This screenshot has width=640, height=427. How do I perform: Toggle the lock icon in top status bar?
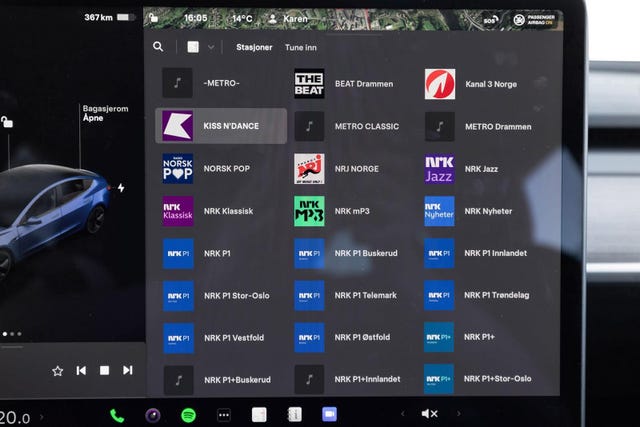coord(153,18)
